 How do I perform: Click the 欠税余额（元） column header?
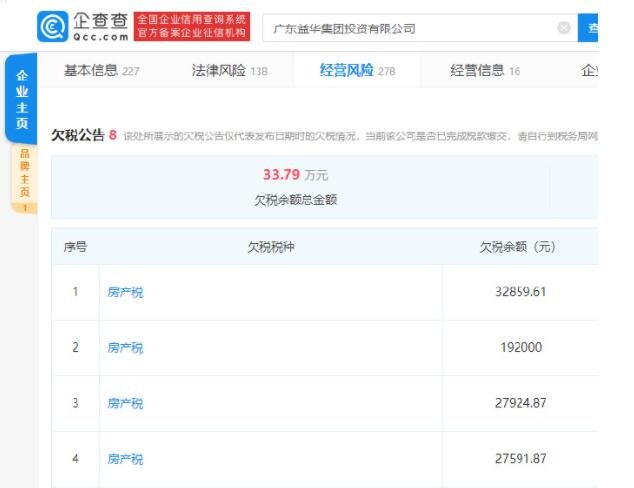(517, 247)
